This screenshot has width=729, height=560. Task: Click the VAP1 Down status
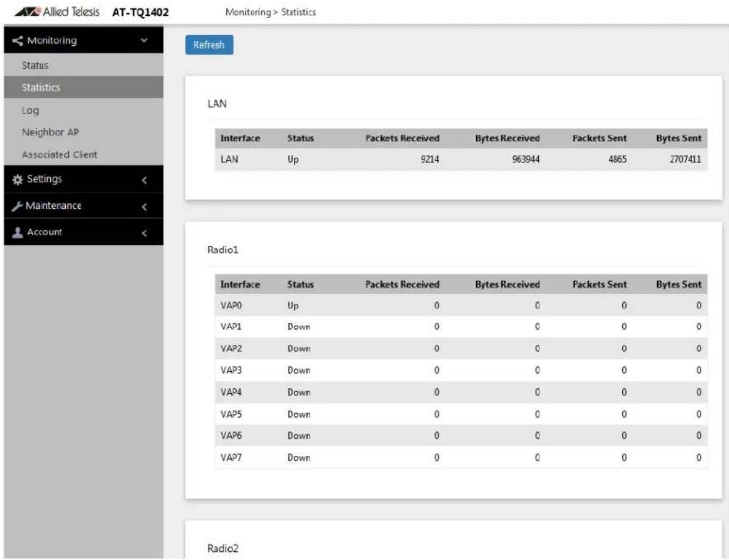pyautogui.click(x=299, y=326)
